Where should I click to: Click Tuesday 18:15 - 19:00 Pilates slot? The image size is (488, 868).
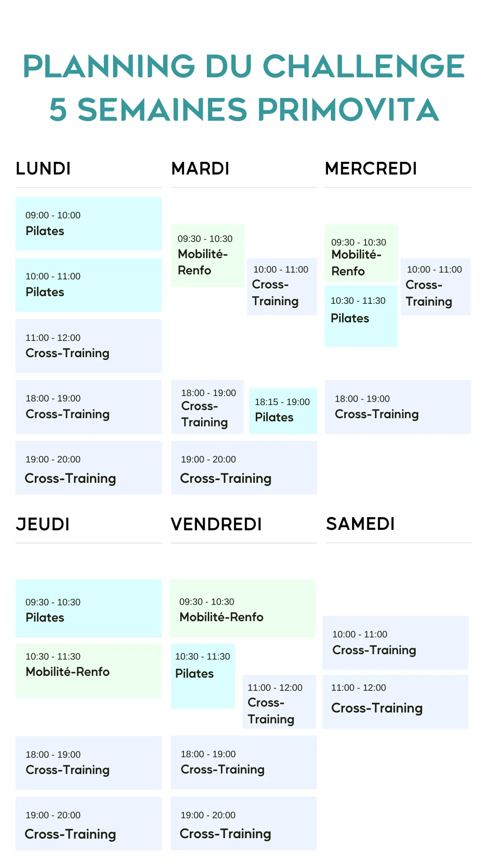(283, 410)
